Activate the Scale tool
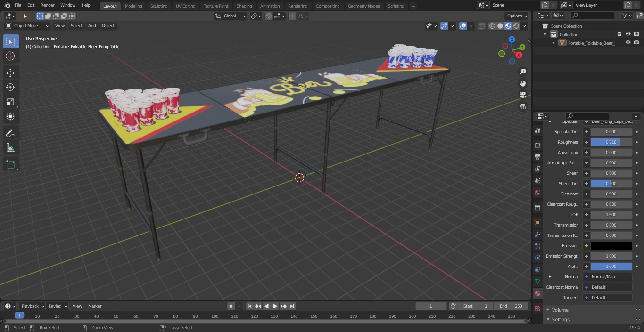The width and height of the screenshot is (644, 332). point(10,102)
